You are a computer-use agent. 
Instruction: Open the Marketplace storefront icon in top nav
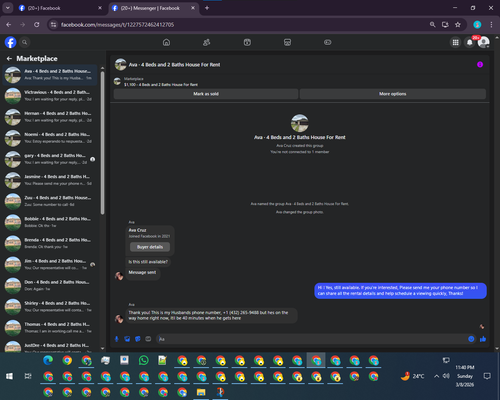click(287, 42)
